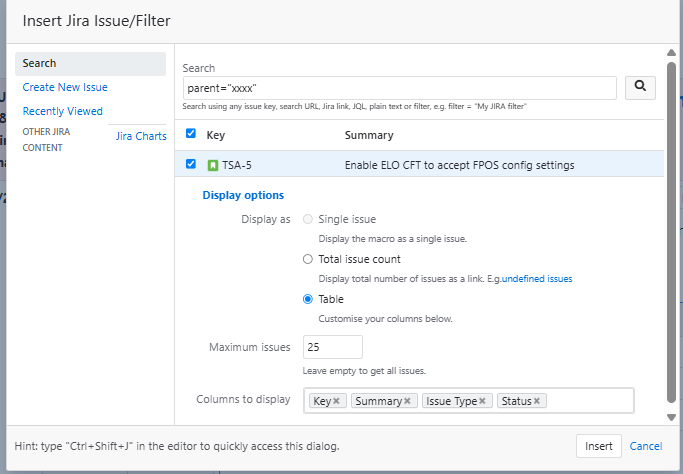Remove the Key column tag
This screenshot has height=474, width=683.
[336, 401]
